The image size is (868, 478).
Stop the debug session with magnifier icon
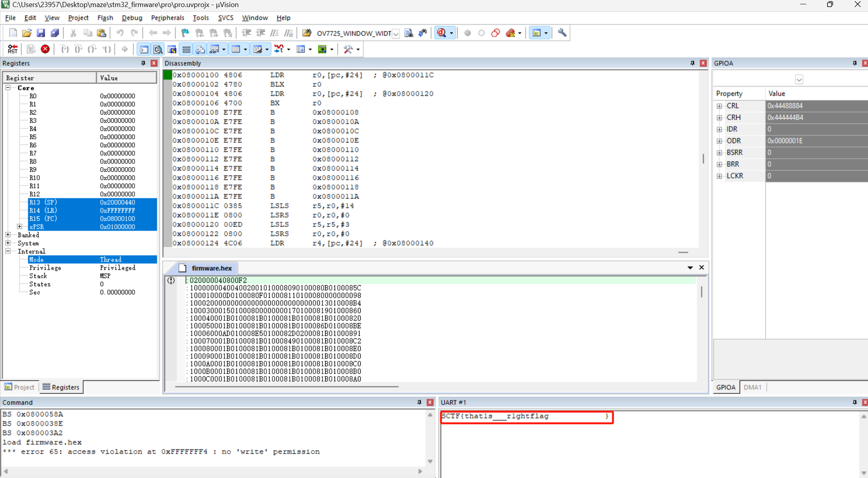point(442,33)
